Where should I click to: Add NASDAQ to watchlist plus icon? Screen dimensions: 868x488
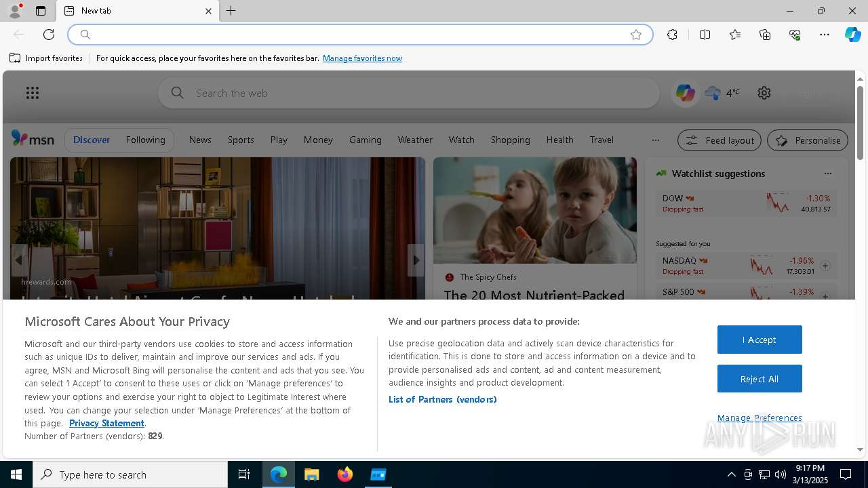825,266
